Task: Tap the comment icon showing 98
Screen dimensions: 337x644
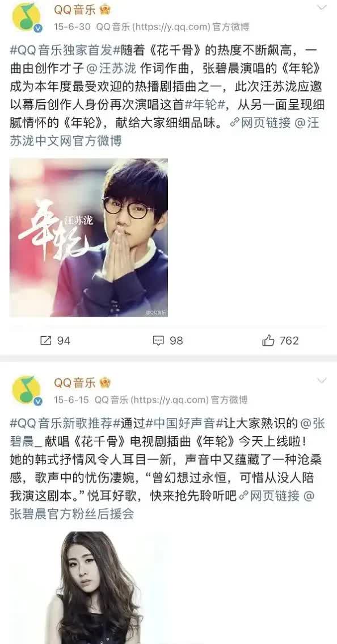Action: (x=158, y=341)
